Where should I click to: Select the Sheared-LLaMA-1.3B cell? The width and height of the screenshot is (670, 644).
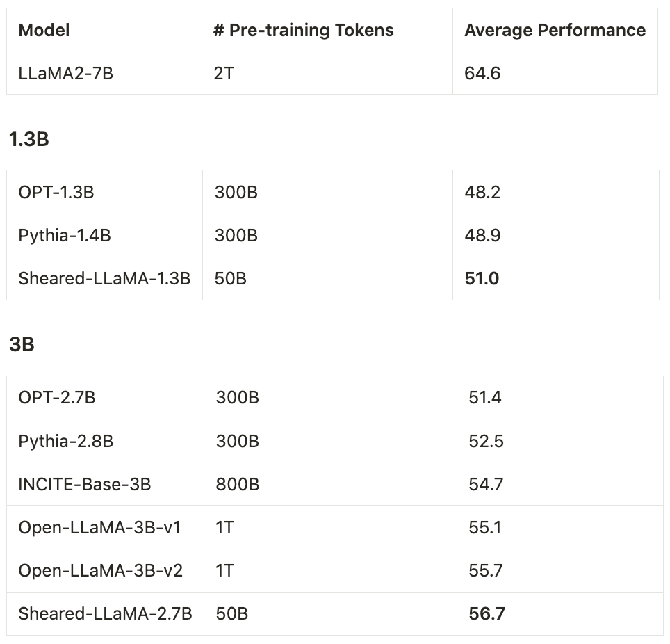pos(104,279)
